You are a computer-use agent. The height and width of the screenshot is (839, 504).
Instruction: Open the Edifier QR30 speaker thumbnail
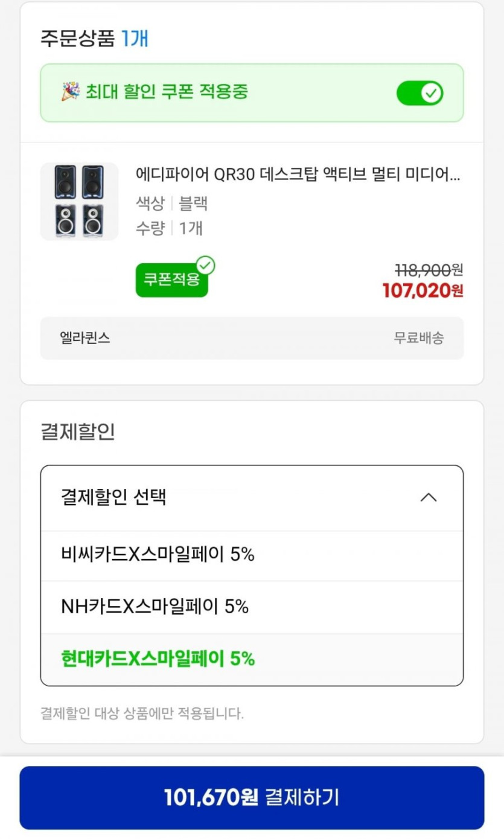pos(79,202)
